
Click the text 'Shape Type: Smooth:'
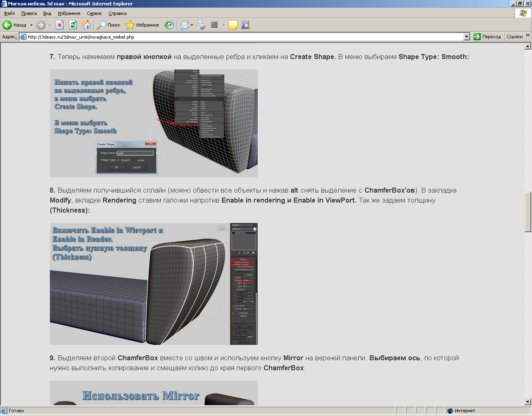coord(433,57)
